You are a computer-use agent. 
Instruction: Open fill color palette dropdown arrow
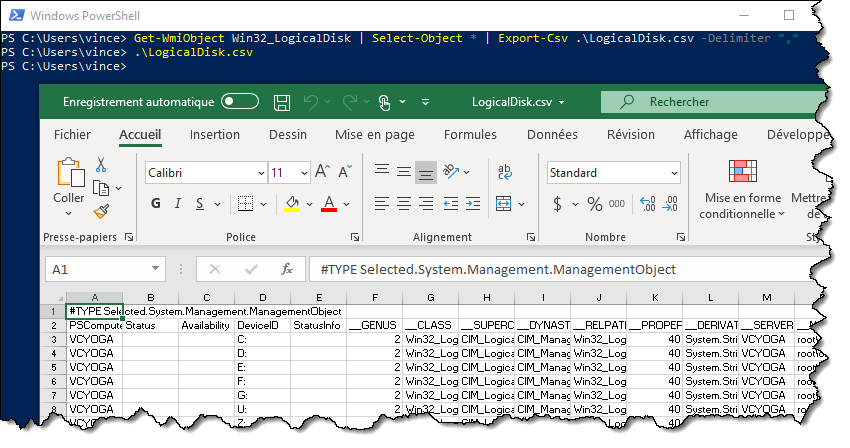310,204
